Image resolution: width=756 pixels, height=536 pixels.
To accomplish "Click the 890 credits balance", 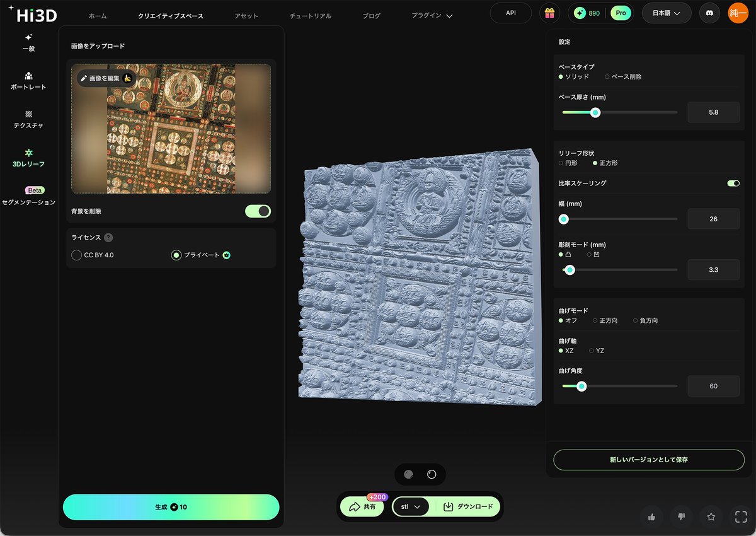I will click(588, 13).
